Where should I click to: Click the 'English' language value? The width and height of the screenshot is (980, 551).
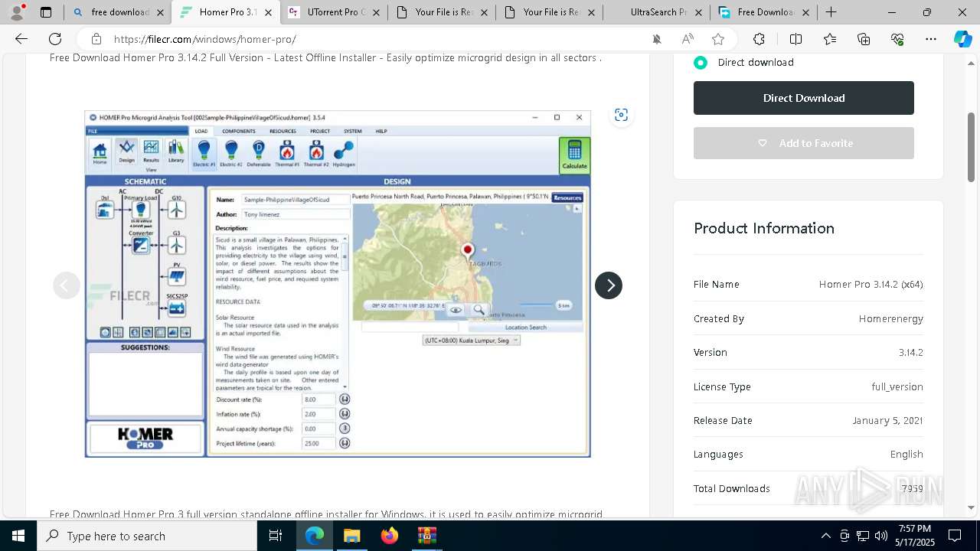906,454
